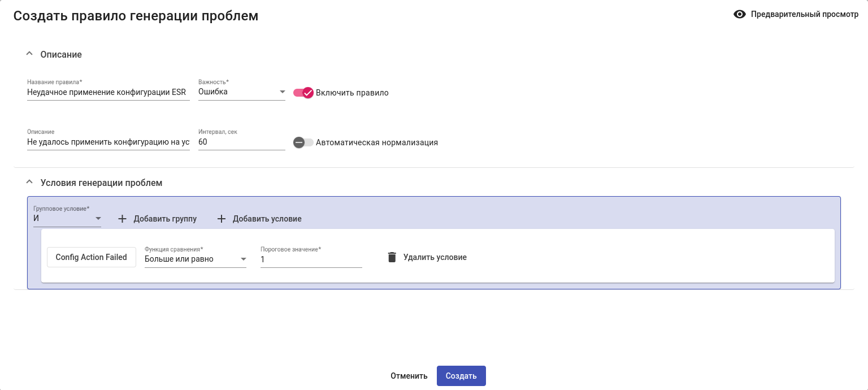Toggle the Включить правило switch

303,93
